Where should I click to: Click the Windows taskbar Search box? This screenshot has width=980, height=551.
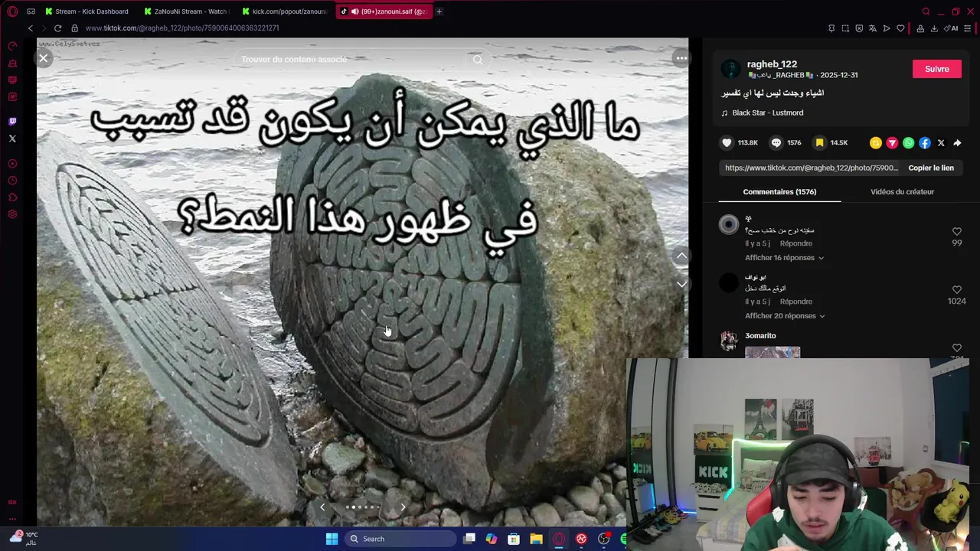(400, 539)
